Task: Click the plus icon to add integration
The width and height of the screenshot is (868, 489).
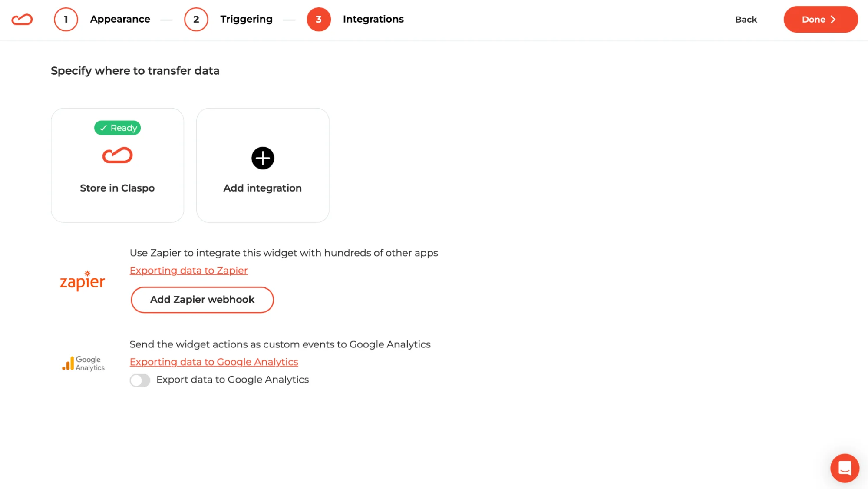Action: click(x=263, y=158)
